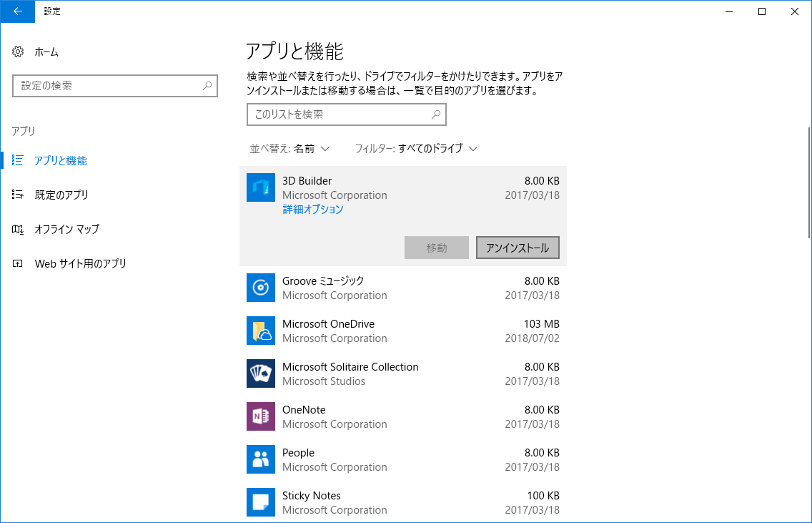Click the 2018/07/02 install date
Image resolution: width=812 pixels, height=523 pixels.
533,338
